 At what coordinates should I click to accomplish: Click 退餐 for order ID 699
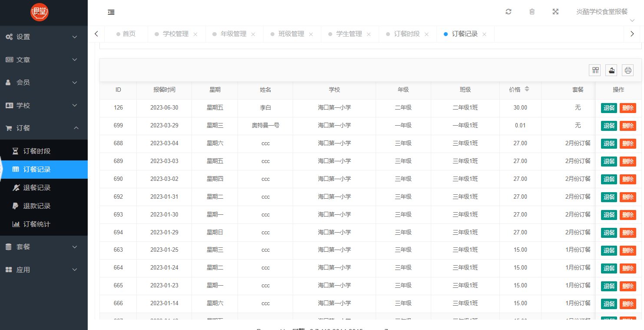pyautogui.click(x=609, y=126)
